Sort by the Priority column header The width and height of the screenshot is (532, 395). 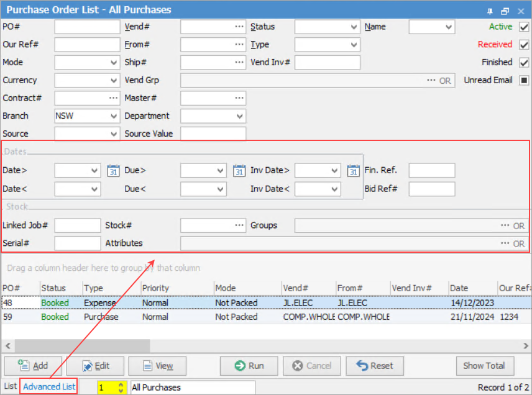[x=177, y=288]
